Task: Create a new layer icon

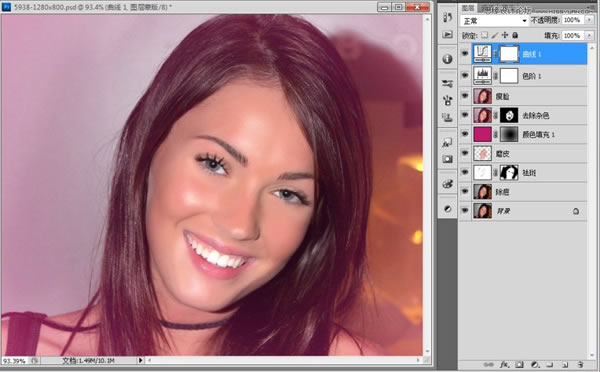Action: (565, 365)
